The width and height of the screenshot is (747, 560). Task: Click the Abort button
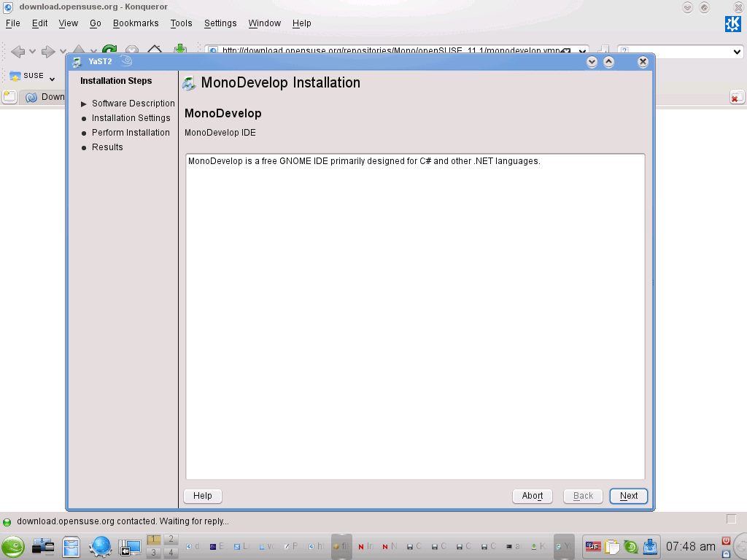pyautogui.click(x=532, y=496)
